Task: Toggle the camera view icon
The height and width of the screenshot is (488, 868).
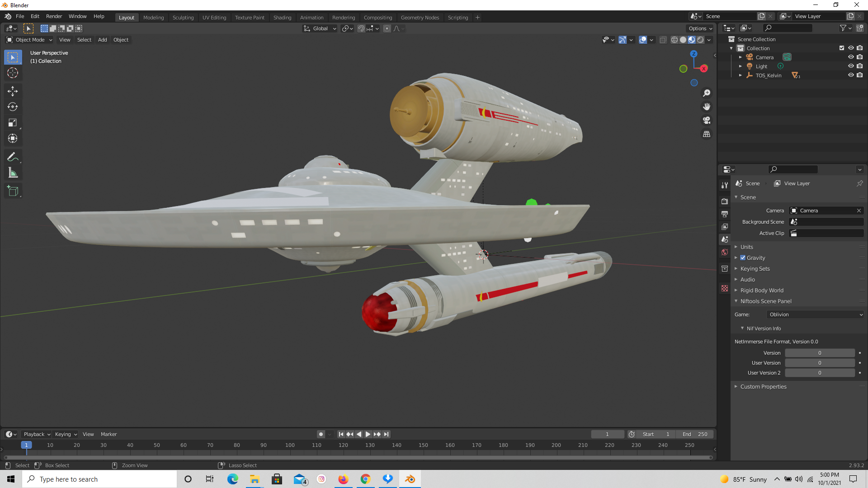Action: point(707,121)
